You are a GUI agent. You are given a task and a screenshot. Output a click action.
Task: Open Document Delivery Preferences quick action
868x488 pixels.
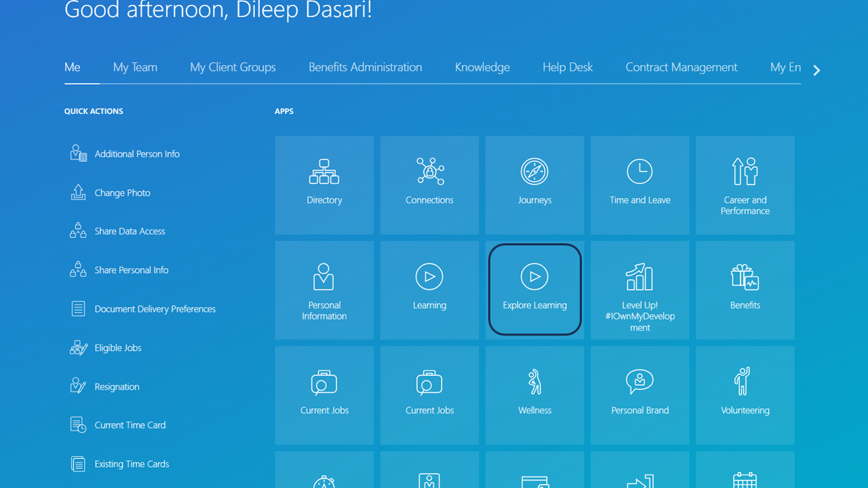click(x=155, y=309)
